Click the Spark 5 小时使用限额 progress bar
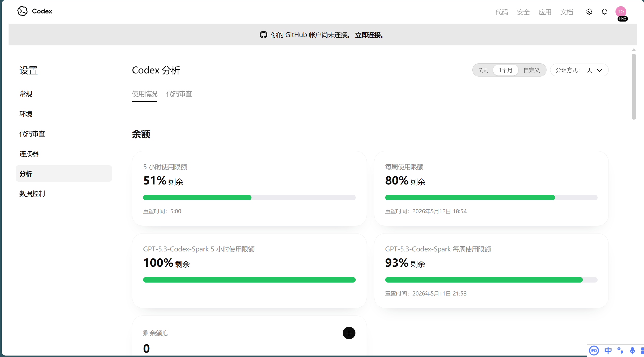Screen dimensions: 644x357 [249, 280]
